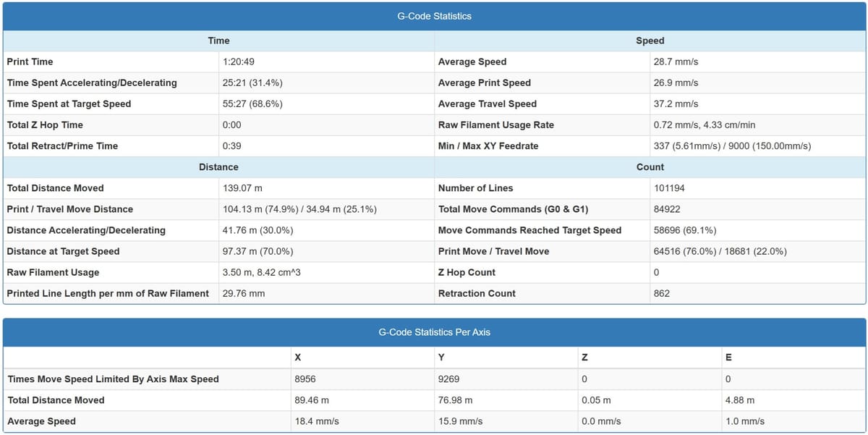The height and width of the screenshot is (435, 868).
Task: Select value 25:21 (31.4%)
Action: coord(252,83)
